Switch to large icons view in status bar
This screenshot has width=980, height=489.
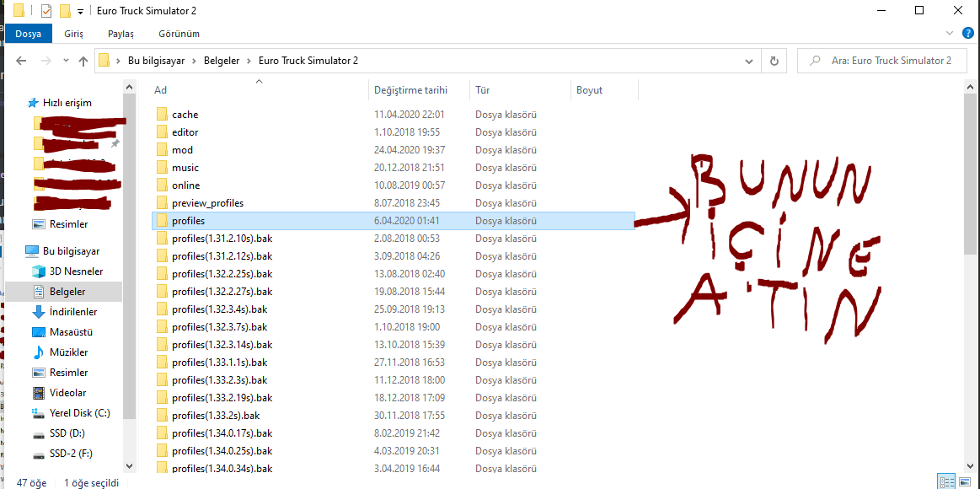click(964, 481)
